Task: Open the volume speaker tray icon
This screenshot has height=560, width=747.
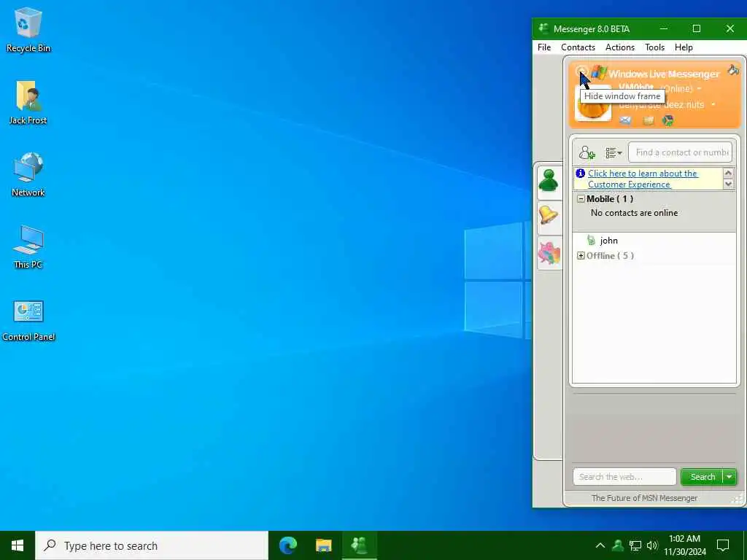Action: (x=652, y=545)
